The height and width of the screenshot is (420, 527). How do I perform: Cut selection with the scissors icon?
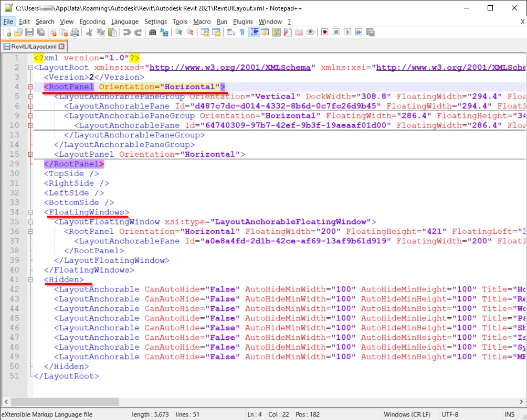click(89, 33)
